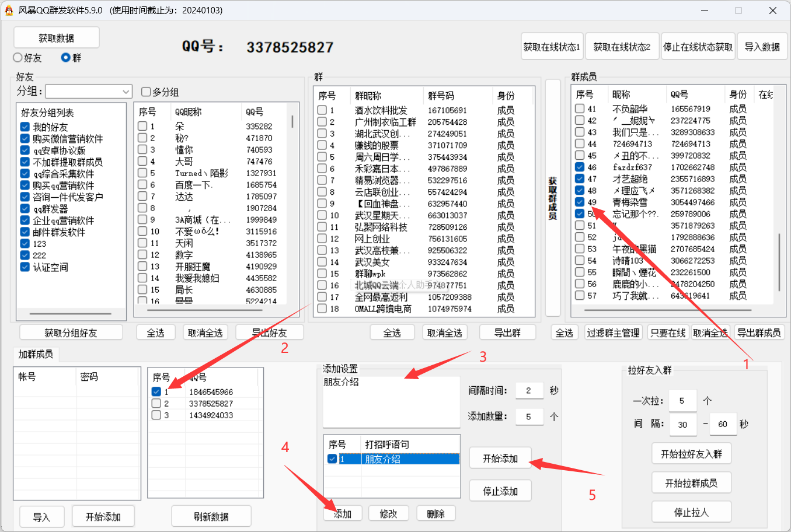Image resolution: width=791 pixels, height=532 pixels.
Task: Click 过滤群主管理 button
Action: point(614,332)
